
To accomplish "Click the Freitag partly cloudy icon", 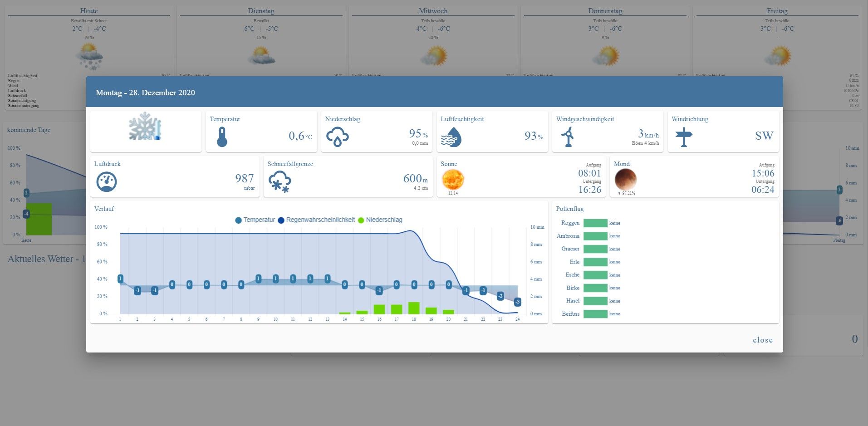I will click(x=778, y=56).
